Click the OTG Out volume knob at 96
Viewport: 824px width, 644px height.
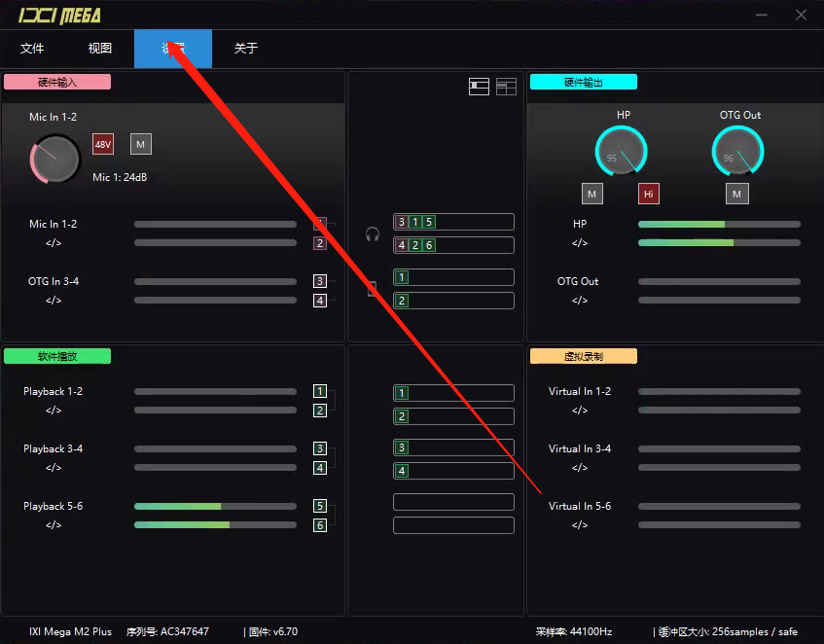point(737,152)
